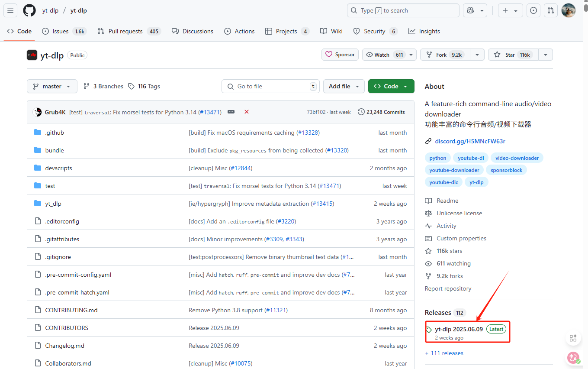The height and width of the screenshot is (369, 588).
Task: Open the pull requests icon in header
Action: tap(551, 10)
